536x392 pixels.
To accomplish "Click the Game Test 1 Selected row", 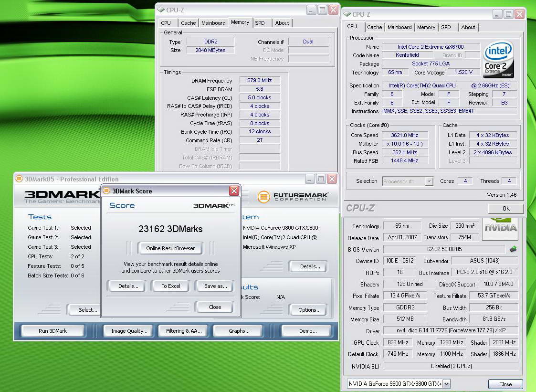I will click(60, 228).
